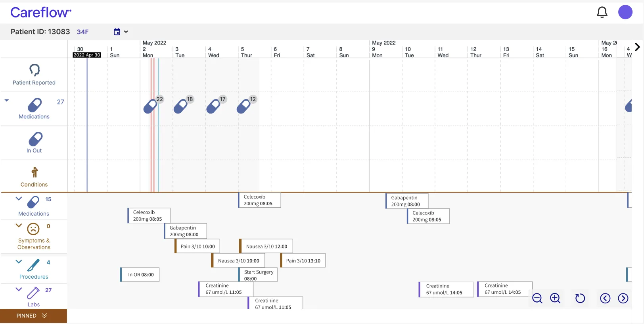Open the Pain 3/10 10:00 card
This screenshot has height=324, width=644.
pyautogui.click(x=197, y=246)
